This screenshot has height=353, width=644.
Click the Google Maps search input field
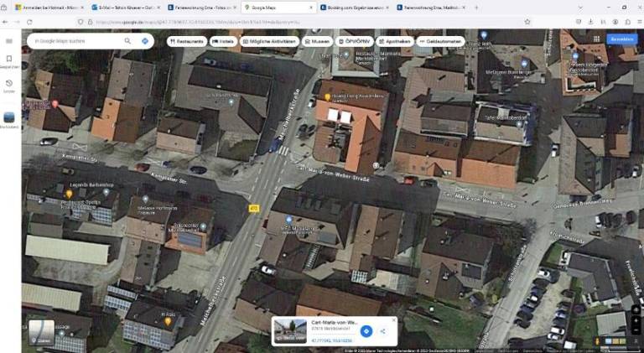click(78, 41)
